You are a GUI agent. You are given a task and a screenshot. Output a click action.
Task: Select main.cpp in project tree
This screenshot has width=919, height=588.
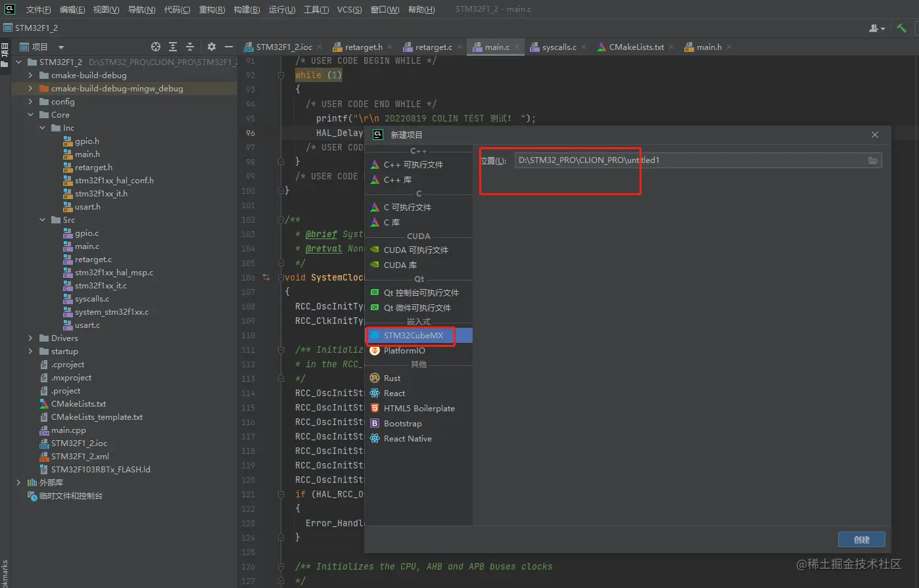pyautogui.click(x=68, y=430)
